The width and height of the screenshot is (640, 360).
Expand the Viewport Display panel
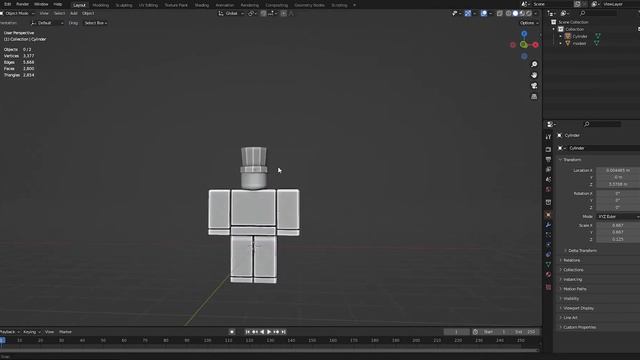(578, 308)
